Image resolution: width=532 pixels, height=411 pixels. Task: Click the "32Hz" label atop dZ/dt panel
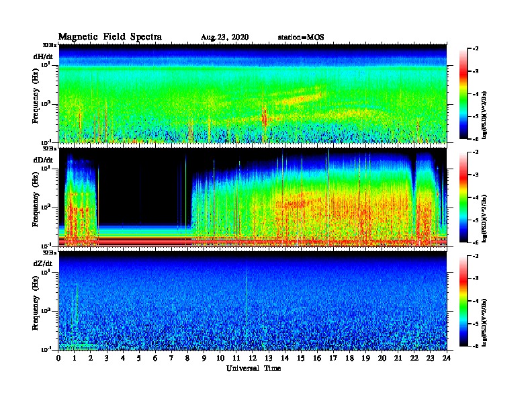50,253
